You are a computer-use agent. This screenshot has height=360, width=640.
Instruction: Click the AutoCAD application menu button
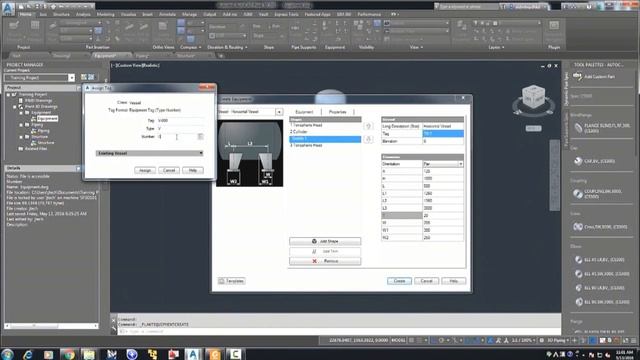pos(8,8)
